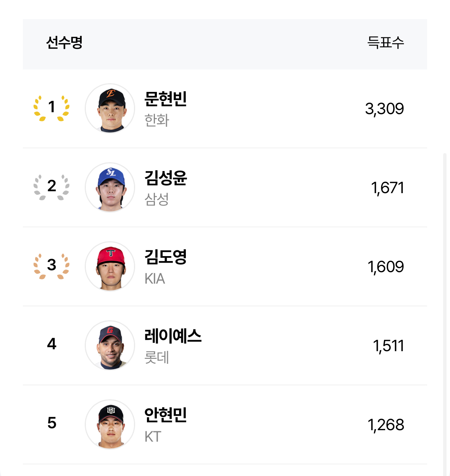Click the team label KIA
The image size is (450, 476).
coord(155,279)
